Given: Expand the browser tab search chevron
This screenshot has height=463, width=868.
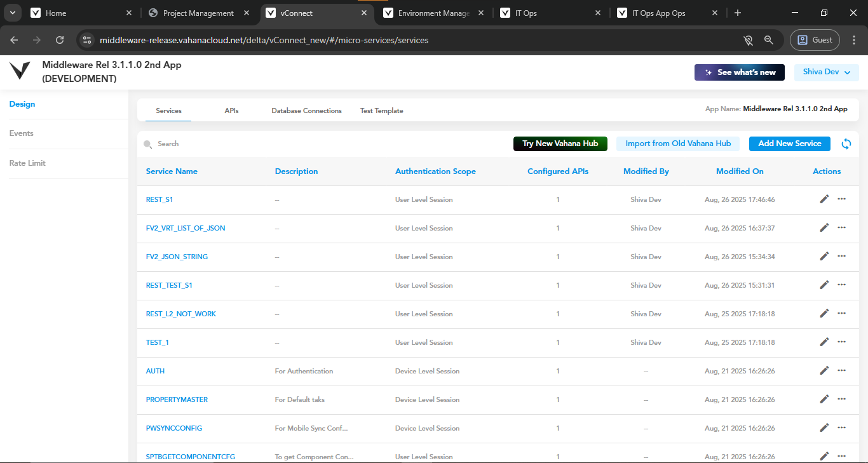Looking at the screenshot, I should pyautogui.click(x=12, y=13).
